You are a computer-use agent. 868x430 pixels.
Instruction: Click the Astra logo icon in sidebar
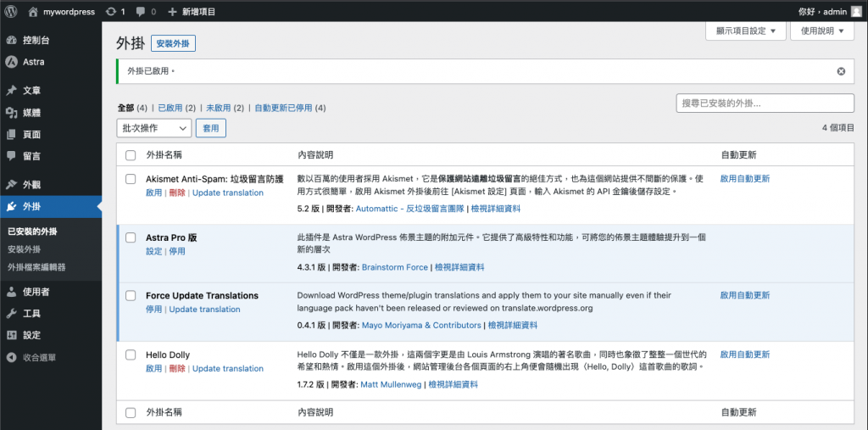11,62
